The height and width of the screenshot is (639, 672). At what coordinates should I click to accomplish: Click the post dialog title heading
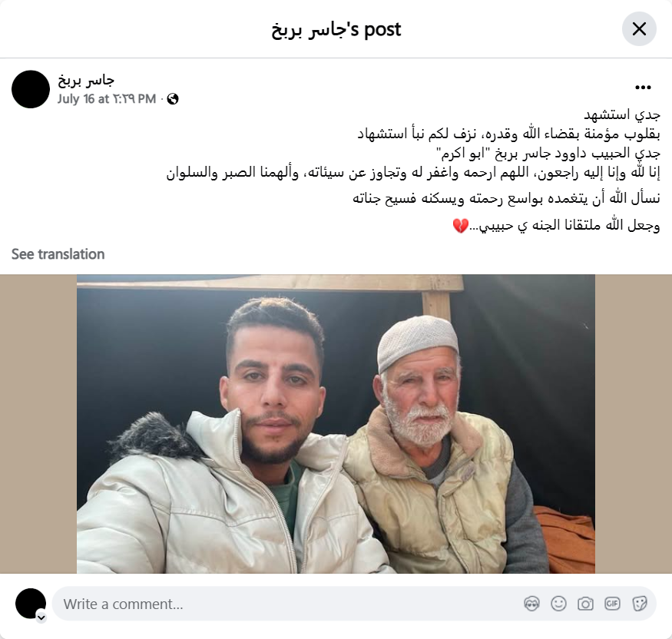tap(336, 30)
